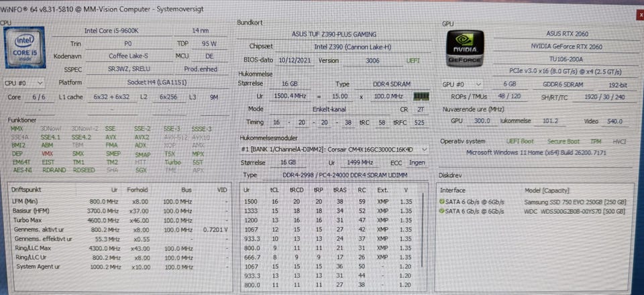Select the Intel Core i5-9600K name field
Screen dimensions: 644x295
(111, 31)
